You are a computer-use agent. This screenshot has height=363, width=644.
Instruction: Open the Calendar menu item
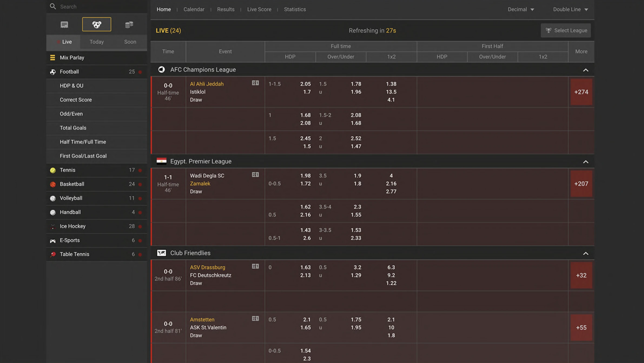(x=194, y=9)
